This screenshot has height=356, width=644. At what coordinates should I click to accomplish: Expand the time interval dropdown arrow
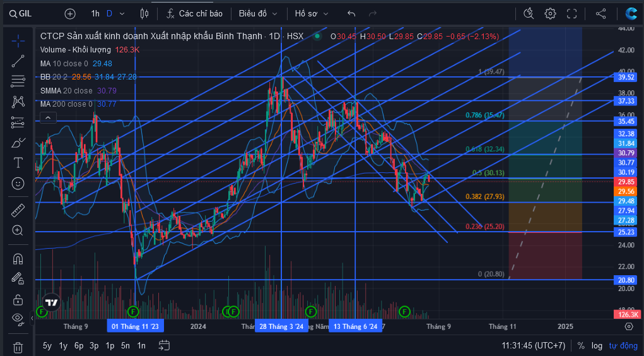[x=122, y=13]
